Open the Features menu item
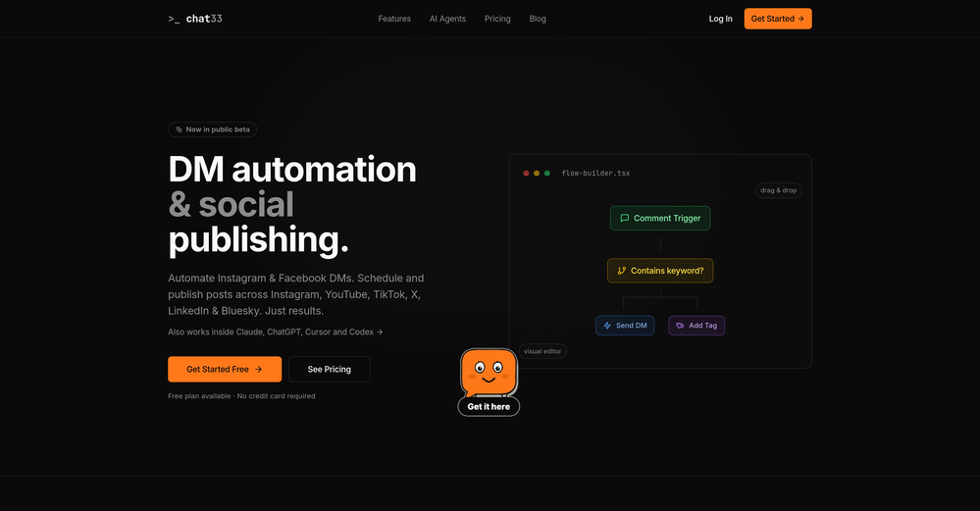Screen dimensions: 980x511 tap(394, 19)
